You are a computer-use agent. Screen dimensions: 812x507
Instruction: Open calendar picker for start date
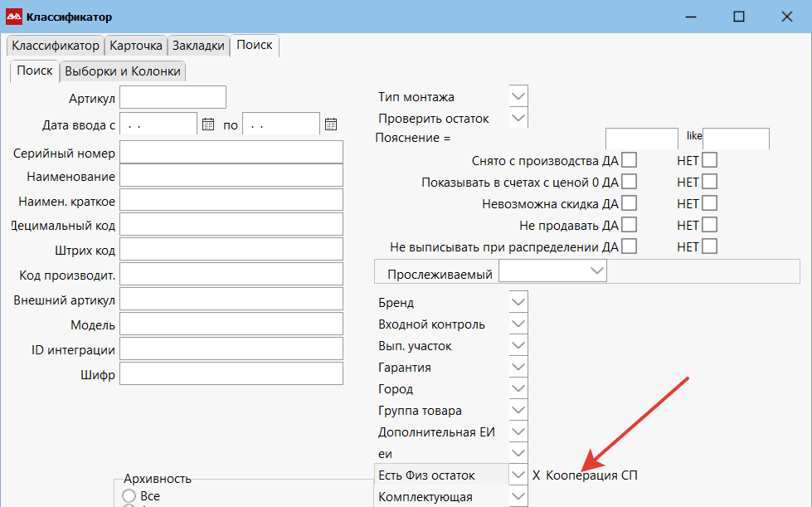(208, 124)
